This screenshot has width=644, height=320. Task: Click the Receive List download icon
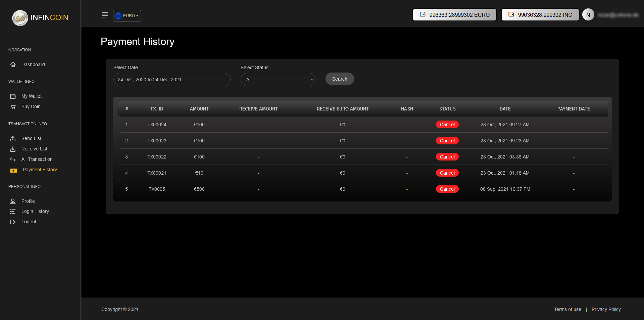pyautogui.click(x=13, y=149)
